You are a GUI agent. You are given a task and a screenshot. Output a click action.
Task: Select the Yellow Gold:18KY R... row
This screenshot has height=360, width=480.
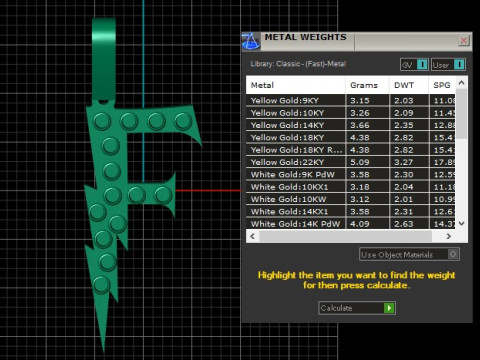pyautogui.click(x=351, y=150)
